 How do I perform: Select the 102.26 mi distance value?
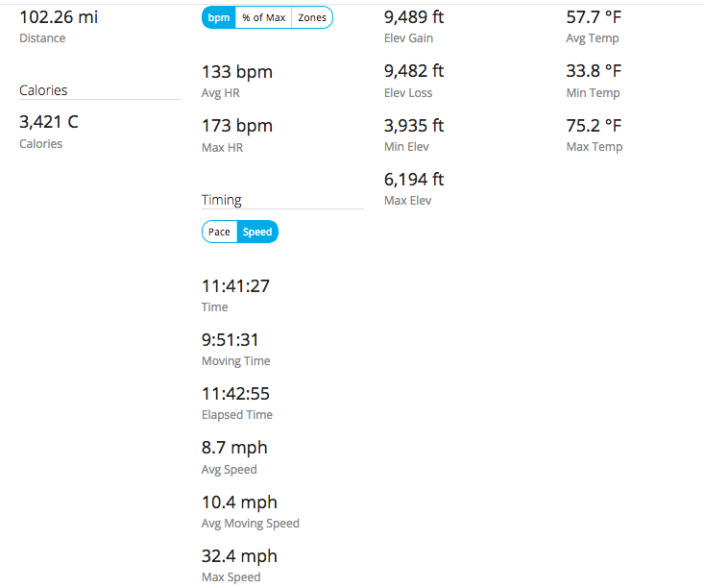[x=59, y=17]
